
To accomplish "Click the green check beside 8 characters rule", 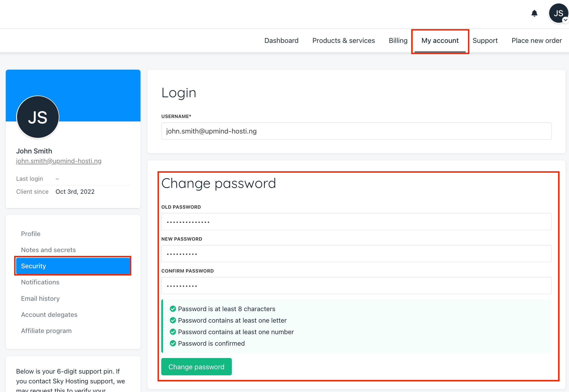I will 173,309.
